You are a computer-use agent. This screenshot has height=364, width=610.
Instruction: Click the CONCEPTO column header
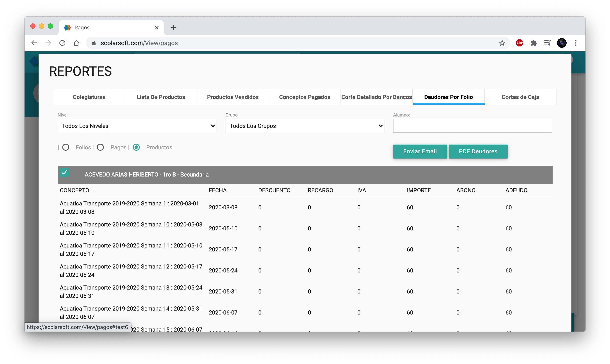(74, 190)
